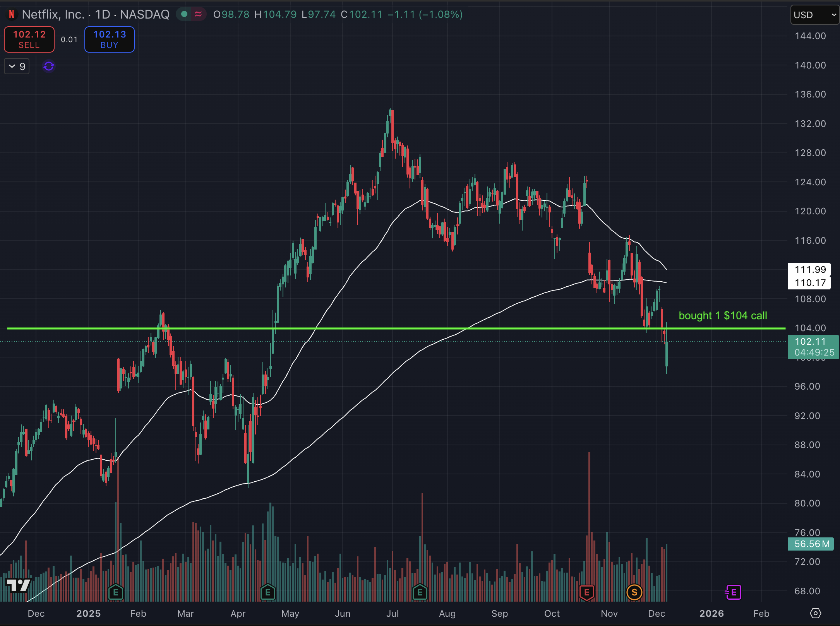The image size is (840, 626).
Task: Open the January earnings marker
Action: [x=115, y=592]
